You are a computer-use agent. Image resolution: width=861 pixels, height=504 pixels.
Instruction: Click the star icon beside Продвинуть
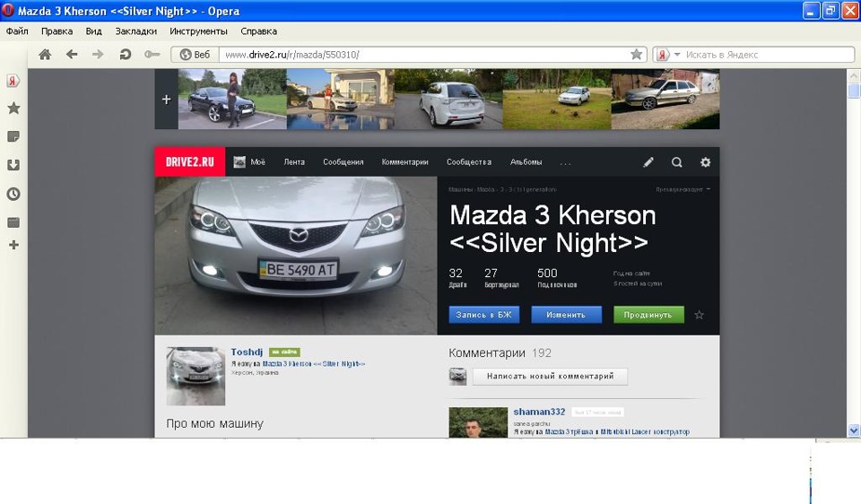pos(699,315)
